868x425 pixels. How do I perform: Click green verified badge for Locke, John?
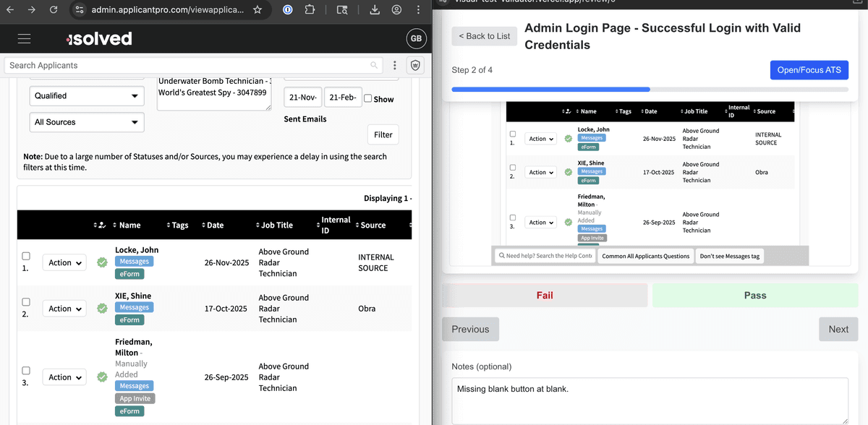click(x=102, y=262)
